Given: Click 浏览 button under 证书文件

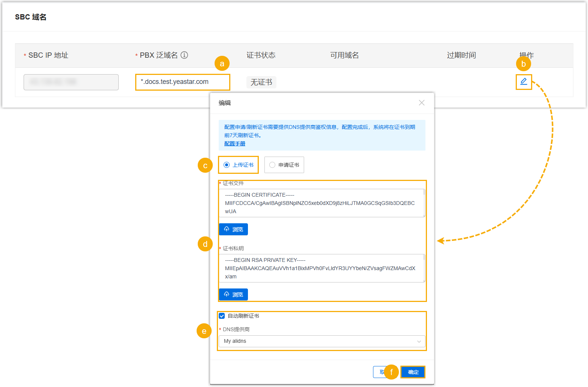Looking at the screenshot, I should tap(233, 229).
